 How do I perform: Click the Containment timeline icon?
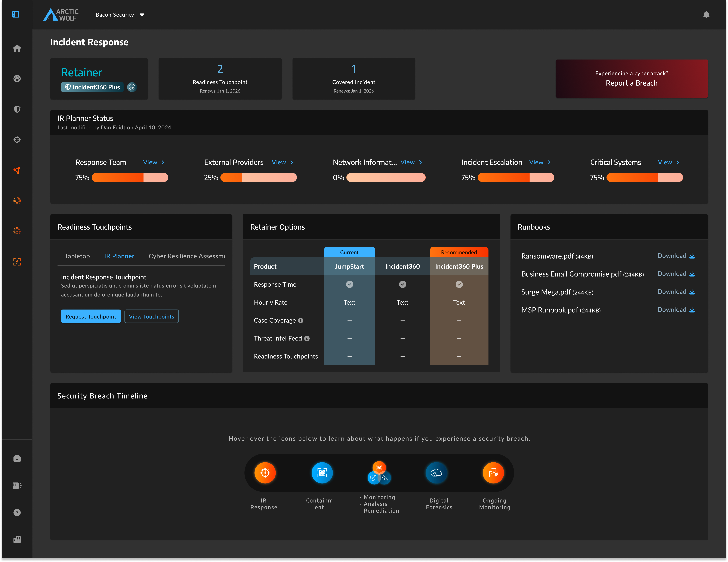tap(322, 473)
